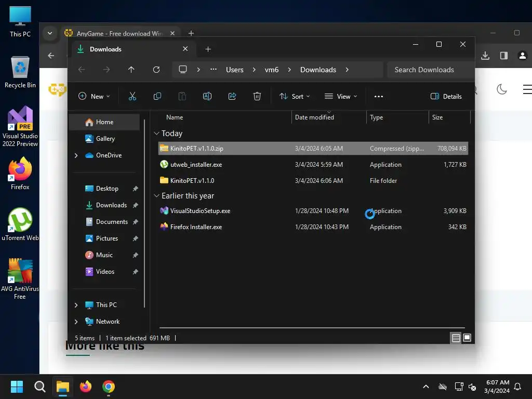Click the browser side panel icon
Viewport: 532px width, 399px height.
coord(504,56)
